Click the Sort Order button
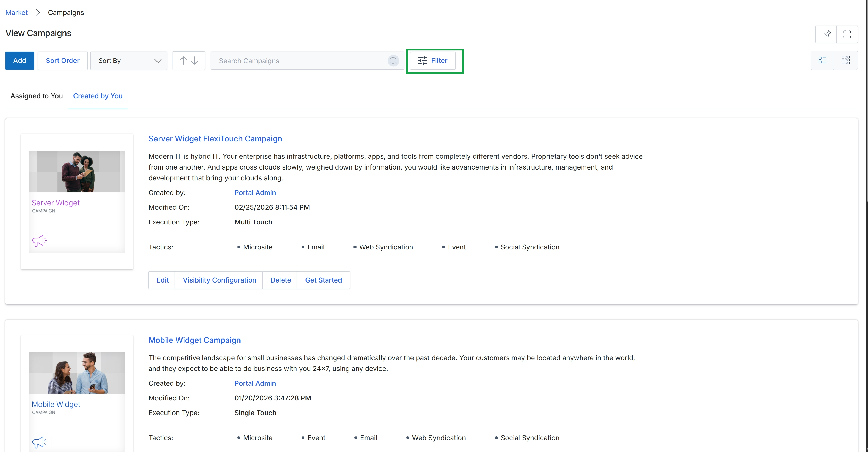Image resolution: width=868 pixels, height=452 pixels. [x=63, y=61]
